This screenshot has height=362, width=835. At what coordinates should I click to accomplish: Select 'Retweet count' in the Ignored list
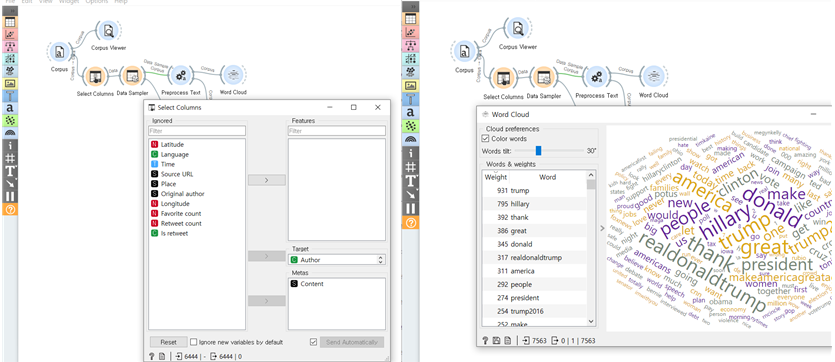click(197, 224)
